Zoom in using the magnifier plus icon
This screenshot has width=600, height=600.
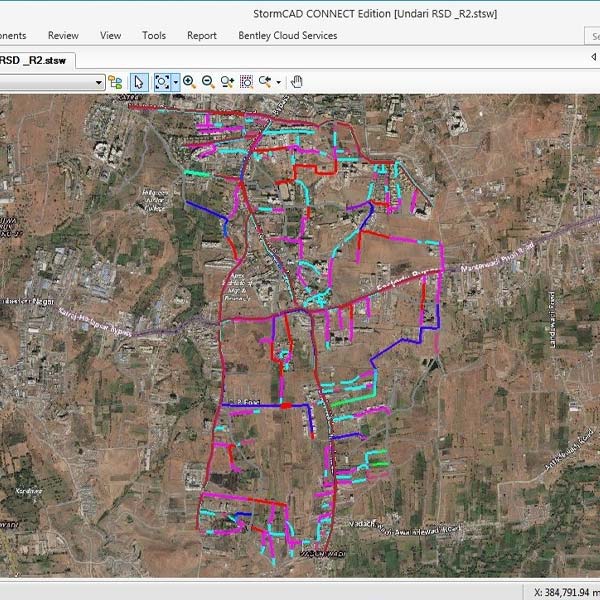(x=189, y=82)
